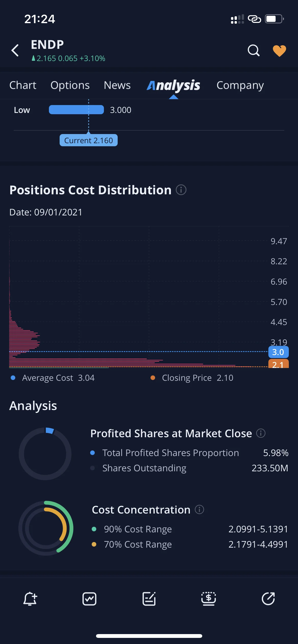Tap the share icon in bottom bar
This screenshot has width=298, height=644.
tap(268, 599)
